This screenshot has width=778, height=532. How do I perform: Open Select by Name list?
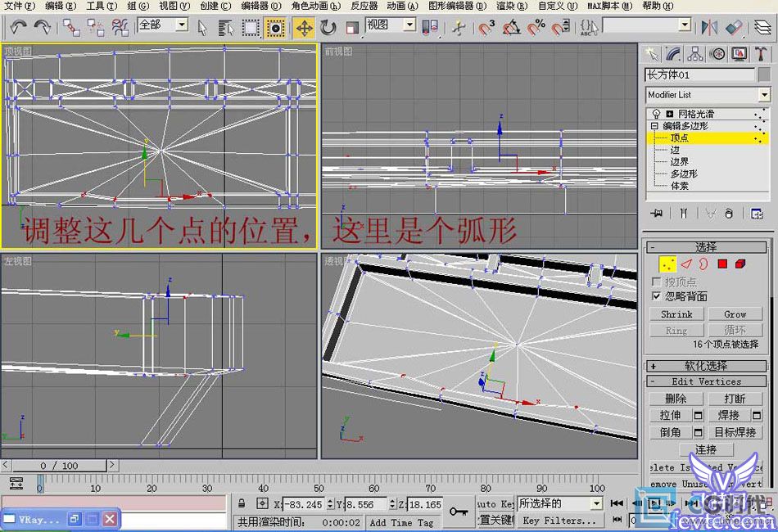226,28
